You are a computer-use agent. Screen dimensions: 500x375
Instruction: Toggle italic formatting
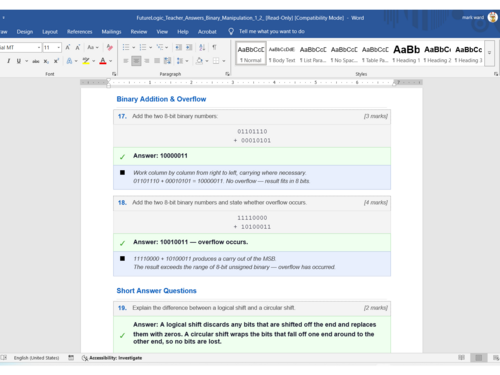(8, 61)
